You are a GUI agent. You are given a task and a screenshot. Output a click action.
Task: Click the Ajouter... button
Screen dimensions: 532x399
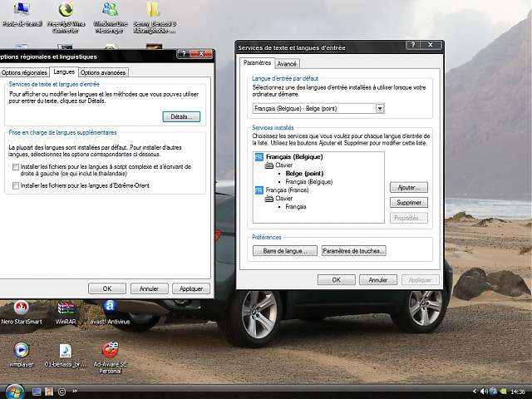(408, 188)
